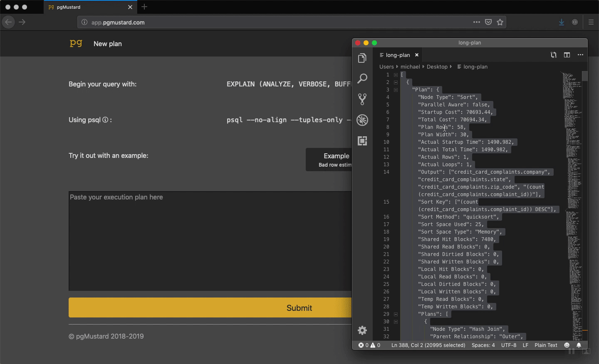Bookmark this page with star icon
599x364 pixels.
click(500, 22)
